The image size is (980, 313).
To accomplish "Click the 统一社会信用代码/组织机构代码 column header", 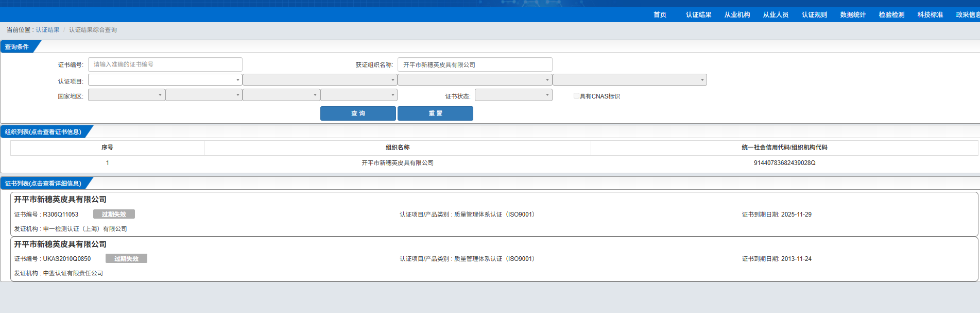I will coord(784,147).
